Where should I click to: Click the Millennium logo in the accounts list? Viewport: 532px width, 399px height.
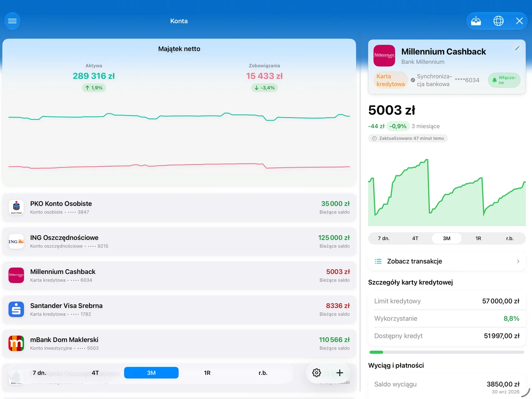pyautogui.click(x=16, y=275)
